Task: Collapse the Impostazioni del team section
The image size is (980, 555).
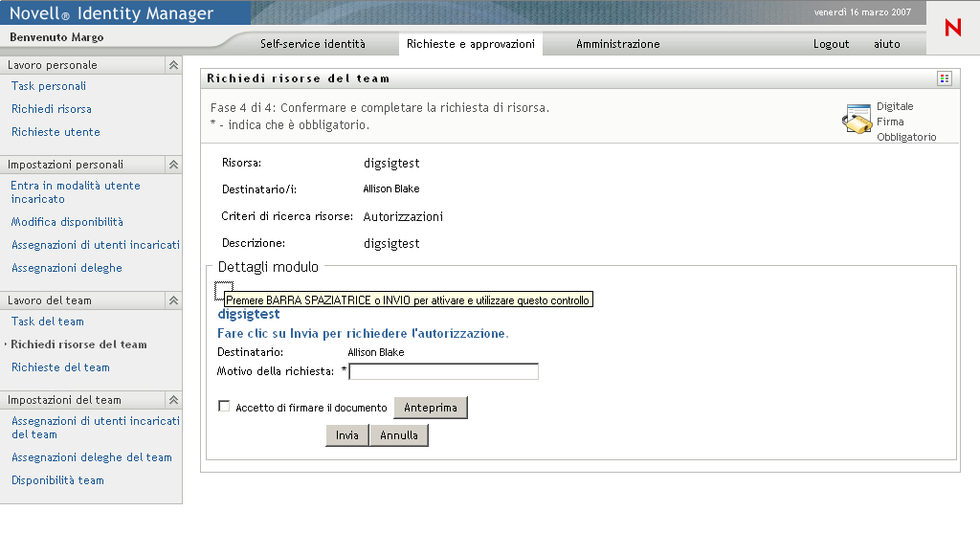Action: (173, 400)
